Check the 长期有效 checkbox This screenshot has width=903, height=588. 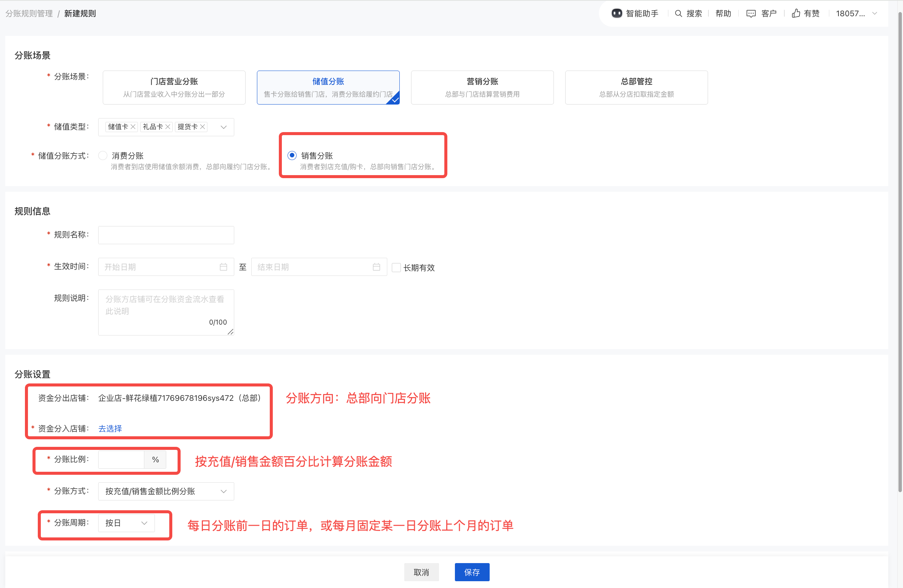396,268
